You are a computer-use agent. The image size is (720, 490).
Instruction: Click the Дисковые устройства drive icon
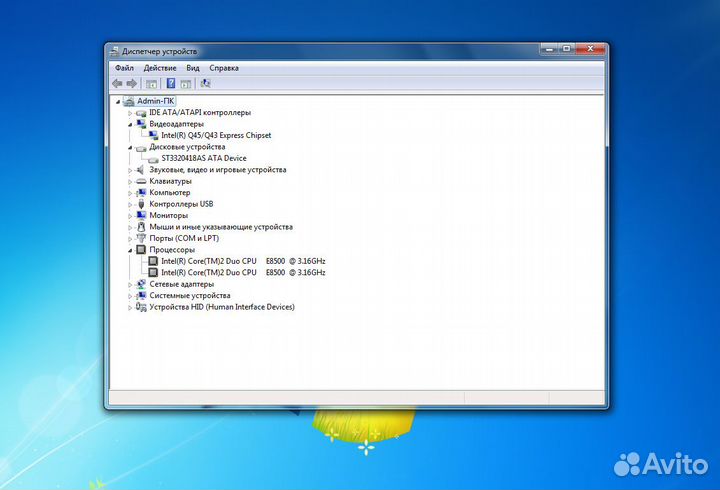[x=141, y=147]
